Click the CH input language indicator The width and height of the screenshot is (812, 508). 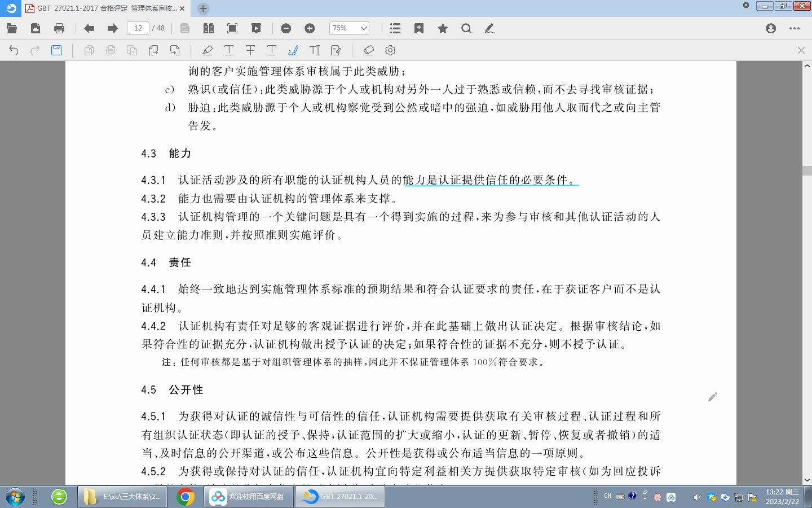pyautogui.click(x=607, y=496)
